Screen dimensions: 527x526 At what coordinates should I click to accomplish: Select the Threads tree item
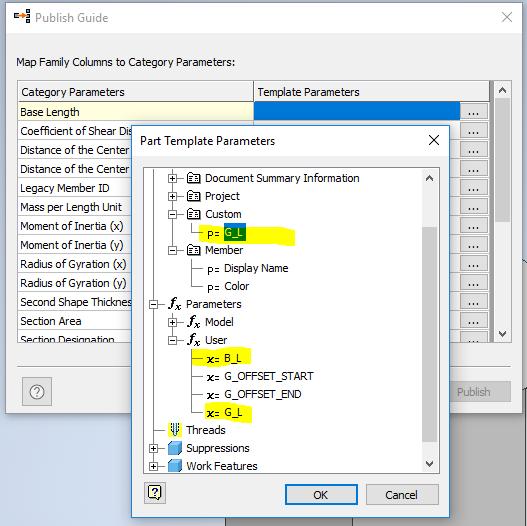206,430
